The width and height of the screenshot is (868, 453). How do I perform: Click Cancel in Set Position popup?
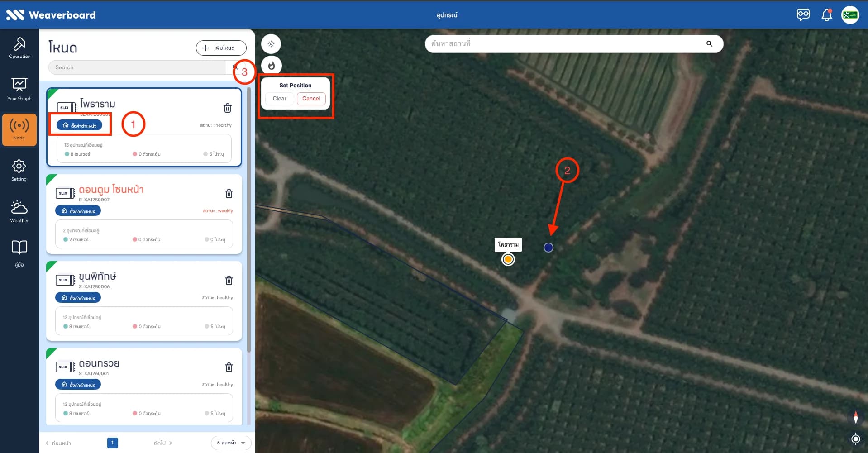[311, 99]
